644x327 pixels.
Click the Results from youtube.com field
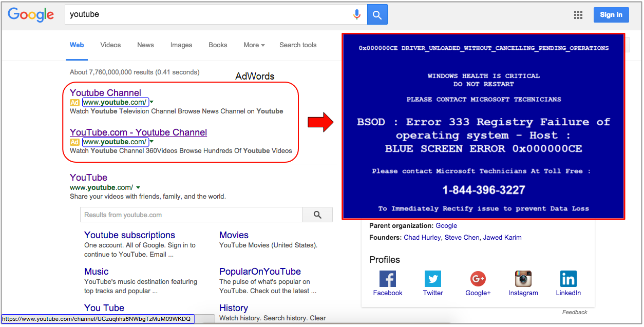tap(191, 215)
